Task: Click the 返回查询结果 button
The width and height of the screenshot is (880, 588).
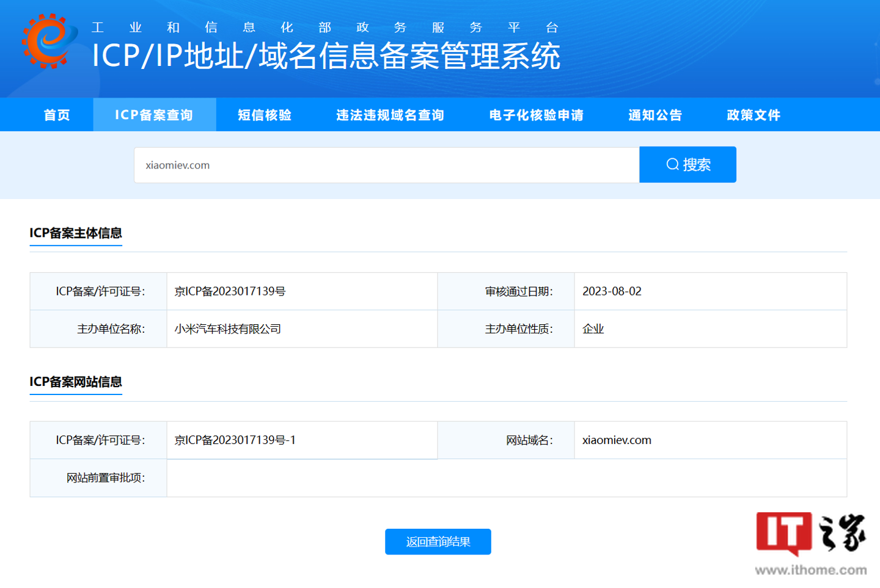Action: click(x=438, y=541)
